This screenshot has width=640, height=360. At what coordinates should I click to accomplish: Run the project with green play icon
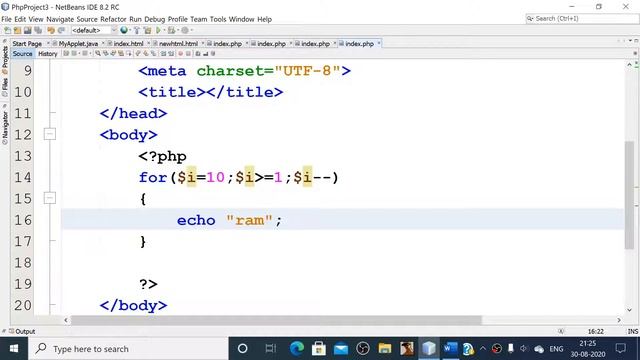(x=158, y=30)
